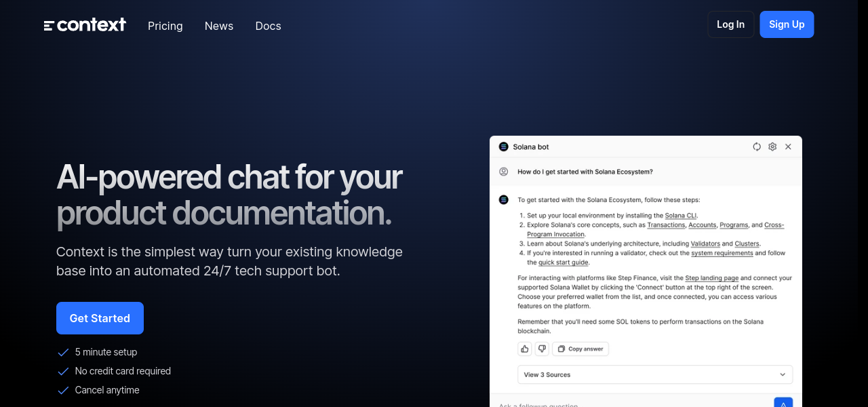Click the user avatar beside the question
The width and height of the screenshot is (868, 407).
(503, 172)
